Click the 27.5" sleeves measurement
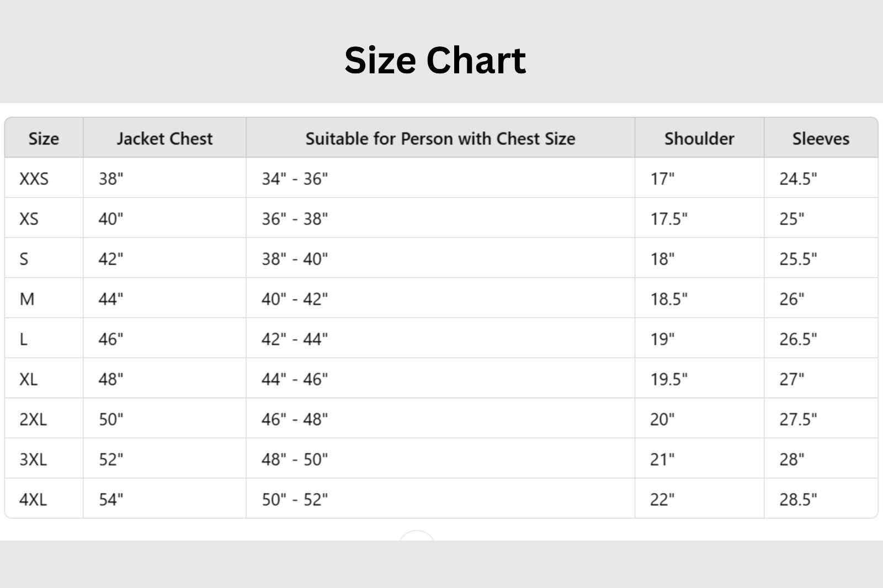883x588 pixels. click(798, 419)
